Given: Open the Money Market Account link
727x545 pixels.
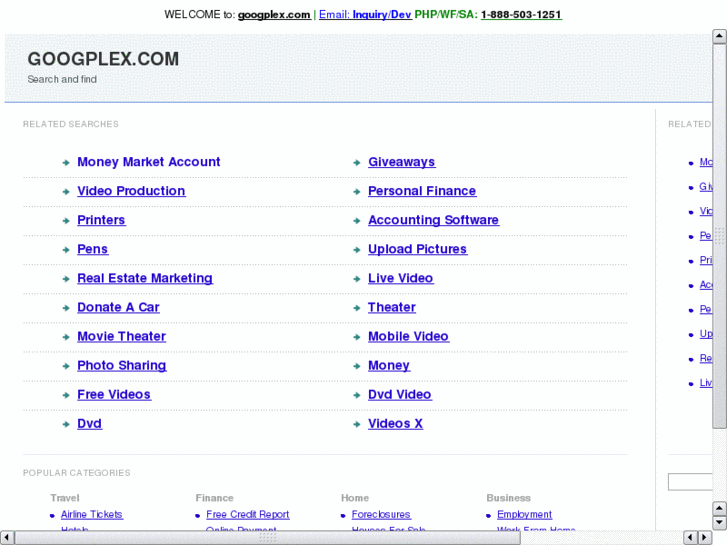Looking at the screenshot, I should pyautogui.click(x=148, y=162).
